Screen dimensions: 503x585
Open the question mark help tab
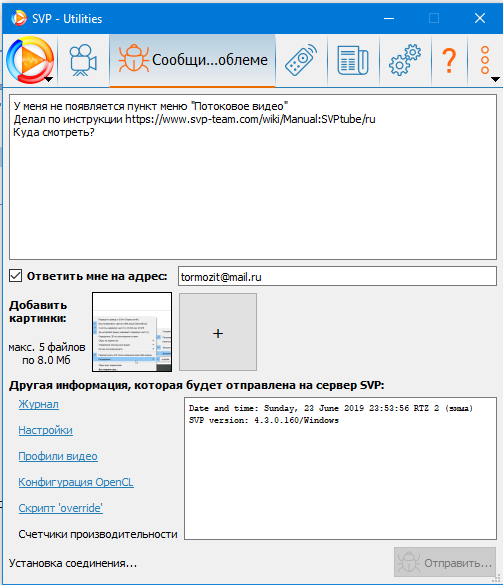coord(449,60)
